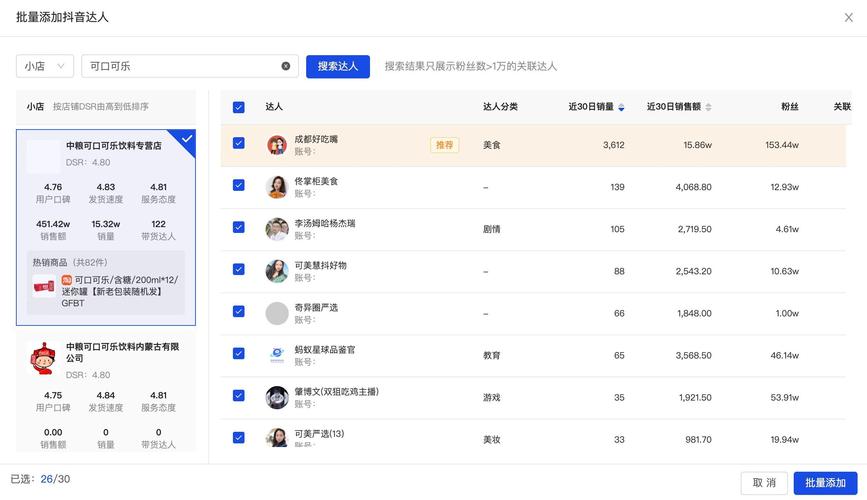
Task: Click the 奇异圈严选 name text
Action: [x=316, y=307]
